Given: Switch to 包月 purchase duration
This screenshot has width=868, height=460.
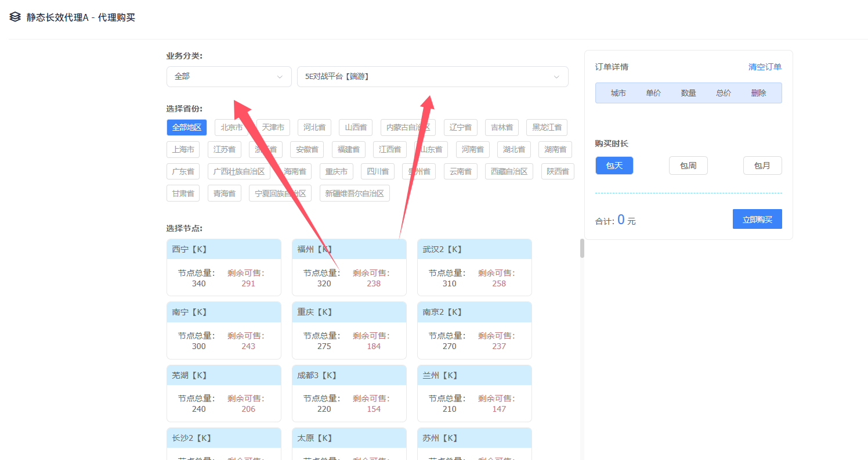Looking at the screenshot, I should point(762,166).
